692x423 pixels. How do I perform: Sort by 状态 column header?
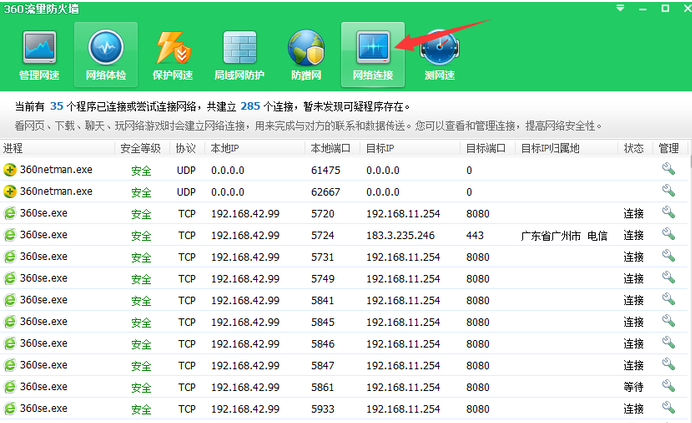635,148
